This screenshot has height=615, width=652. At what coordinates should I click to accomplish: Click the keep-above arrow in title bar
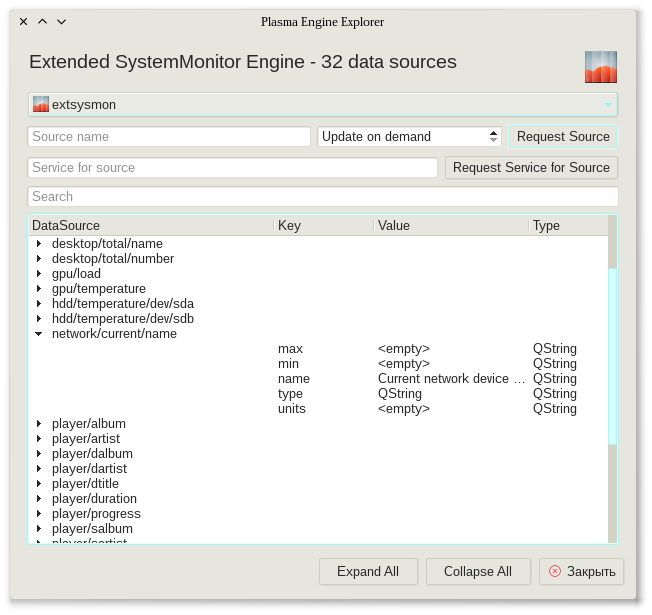[42, 21]
